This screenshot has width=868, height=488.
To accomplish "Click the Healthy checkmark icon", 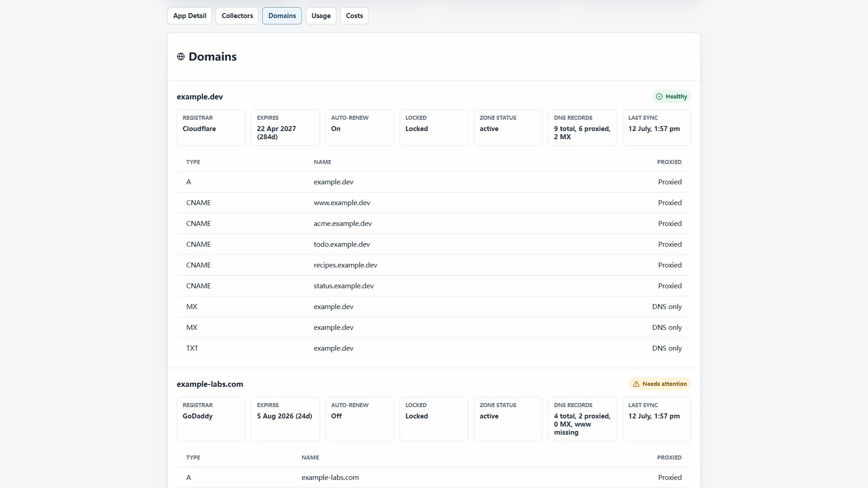I will pos(659,97).
